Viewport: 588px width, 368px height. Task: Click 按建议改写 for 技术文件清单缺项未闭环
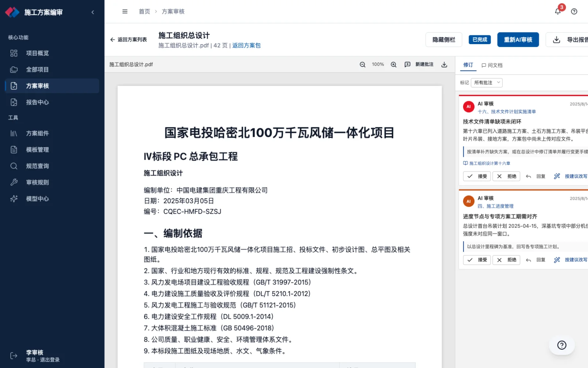click(571, 176)
